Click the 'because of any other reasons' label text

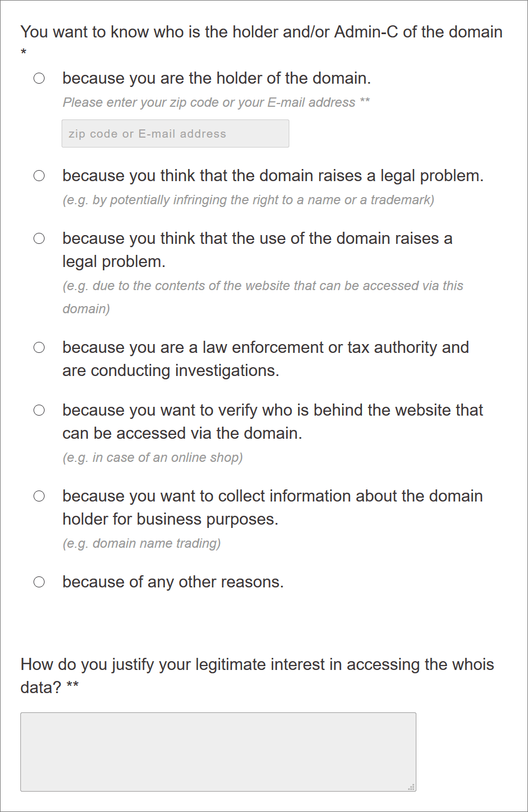[x=173, y=582]
